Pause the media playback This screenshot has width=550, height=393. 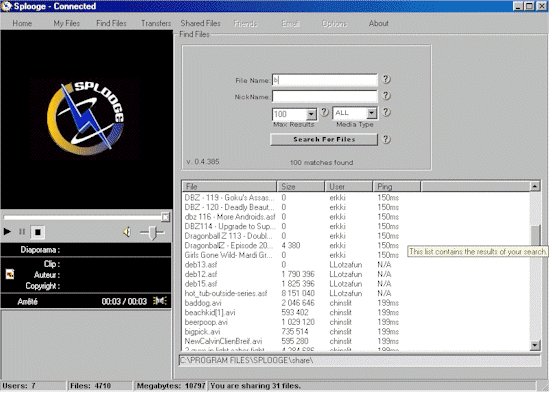[x=22, y=232]
